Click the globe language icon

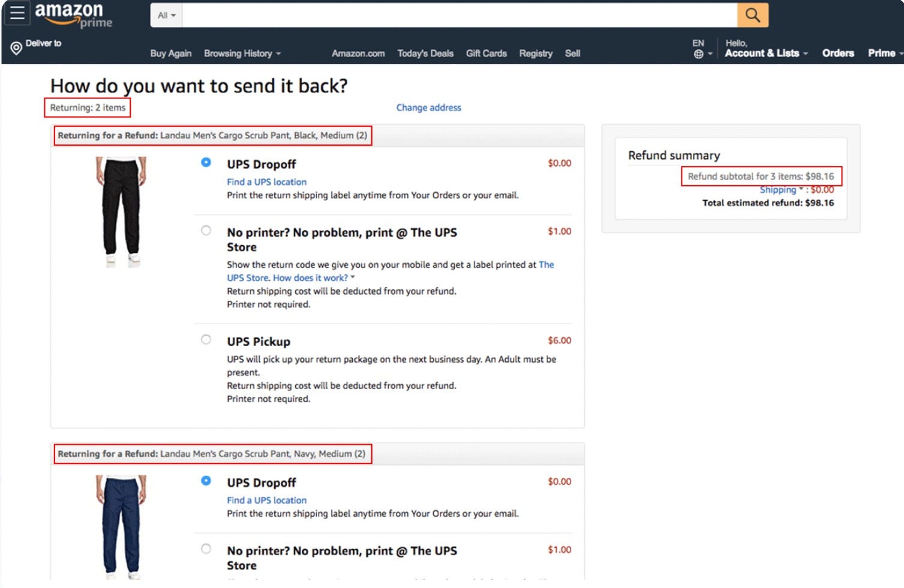click(698, 54)
